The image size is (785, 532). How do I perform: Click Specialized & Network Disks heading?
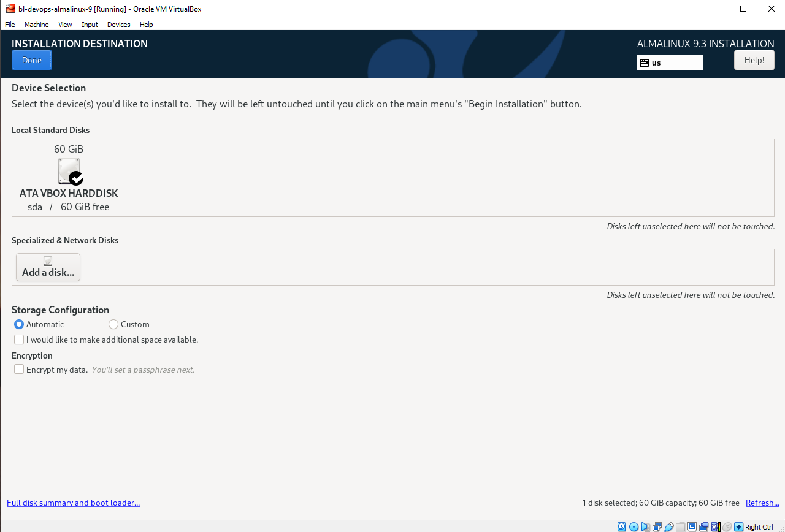click(x=65, y=240)
